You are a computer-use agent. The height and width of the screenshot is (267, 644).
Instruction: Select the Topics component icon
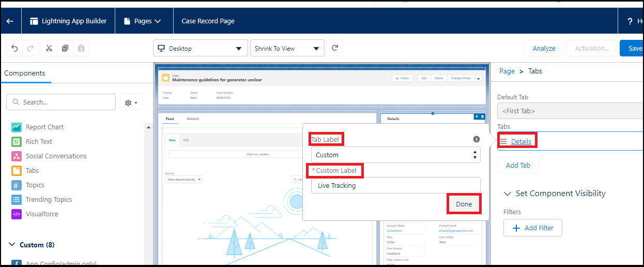coord(17,185)
